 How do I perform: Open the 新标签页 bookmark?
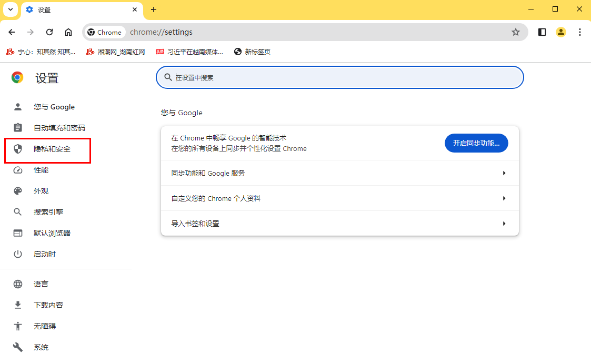[x=252, y=52]
